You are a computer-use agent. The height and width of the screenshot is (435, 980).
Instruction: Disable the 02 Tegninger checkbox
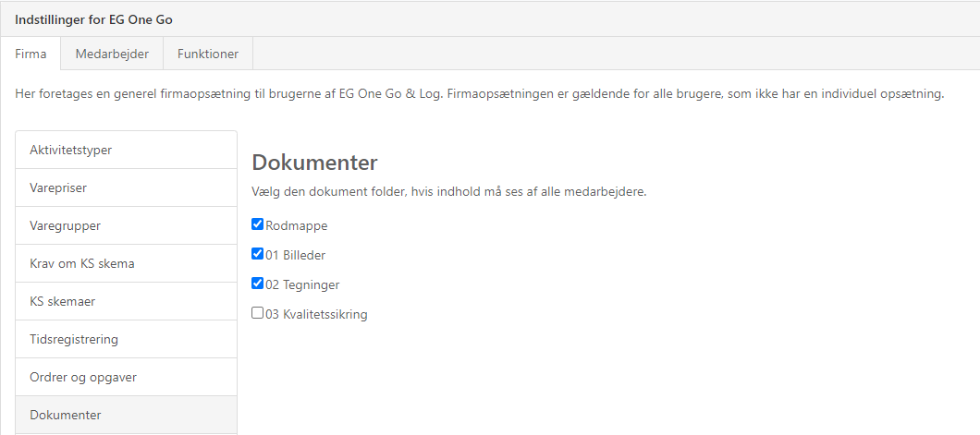coord(258,284)
